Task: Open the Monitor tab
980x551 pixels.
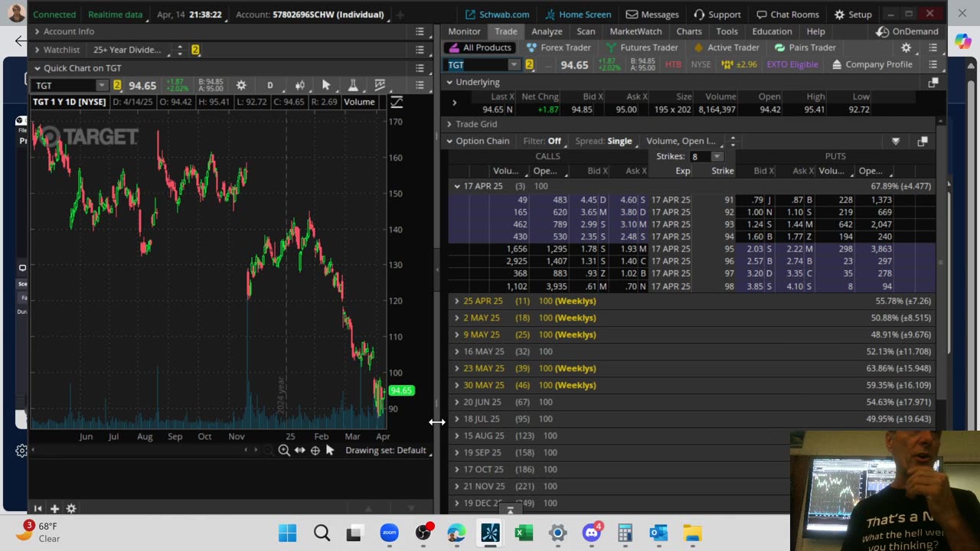Action: [464, 31]
